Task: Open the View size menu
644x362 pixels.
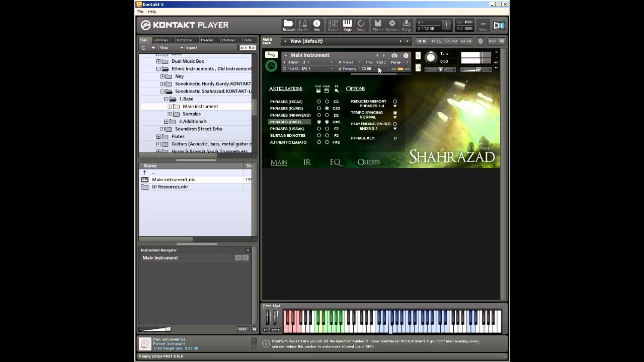Action: click(x=483, y=25)
